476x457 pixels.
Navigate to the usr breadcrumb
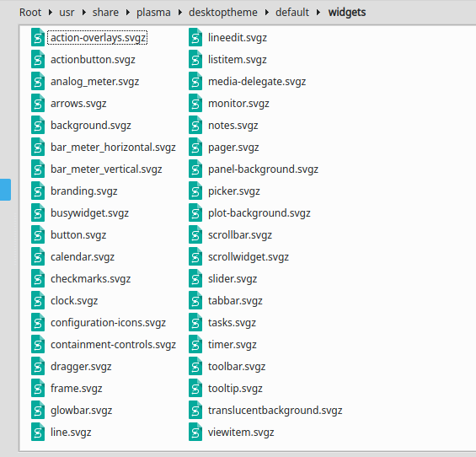click(67, 13)
